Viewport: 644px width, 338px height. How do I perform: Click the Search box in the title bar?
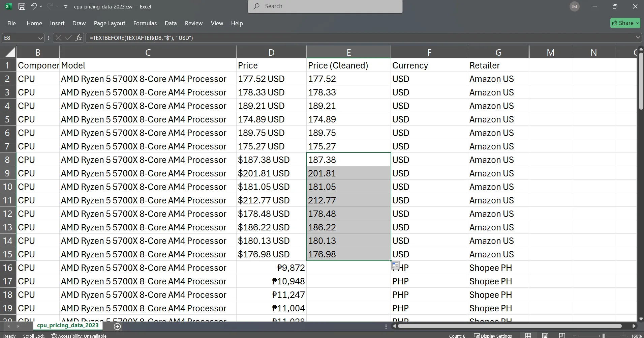(325, 6)
